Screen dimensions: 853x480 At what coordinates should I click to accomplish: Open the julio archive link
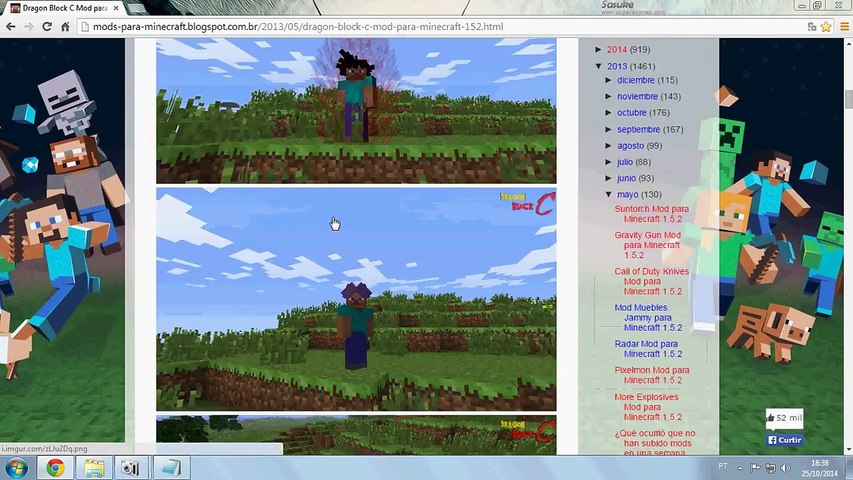coord(625,162)
